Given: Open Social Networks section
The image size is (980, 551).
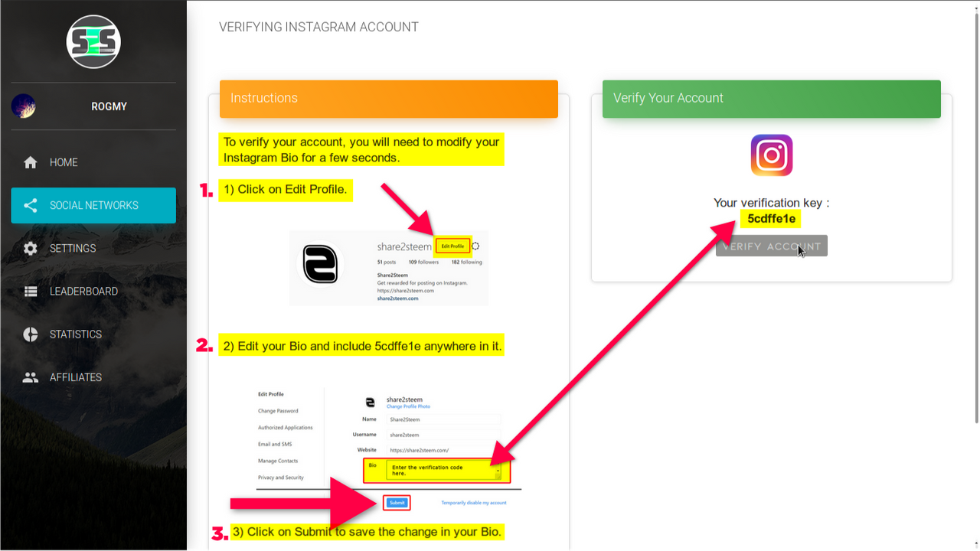Looking at the screenshot, I should coord(93,205).
